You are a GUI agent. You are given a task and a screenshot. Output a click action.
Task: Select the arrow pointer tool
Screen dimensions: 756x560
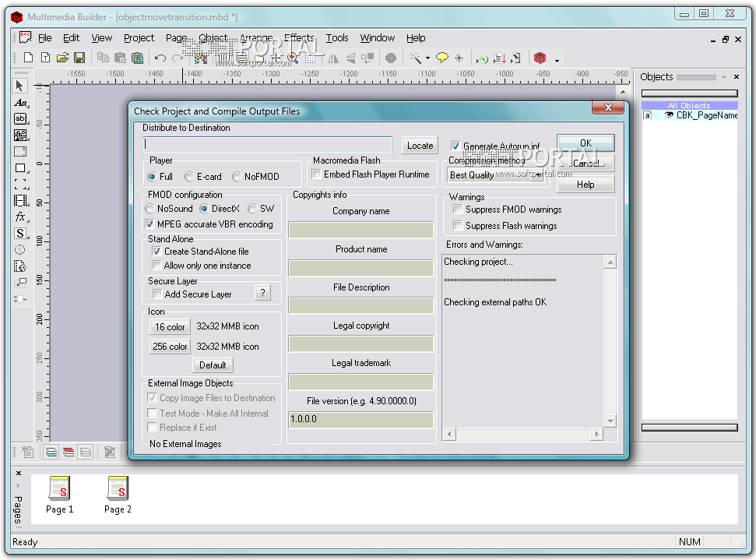pyautogui.click(x=19, y=86)
